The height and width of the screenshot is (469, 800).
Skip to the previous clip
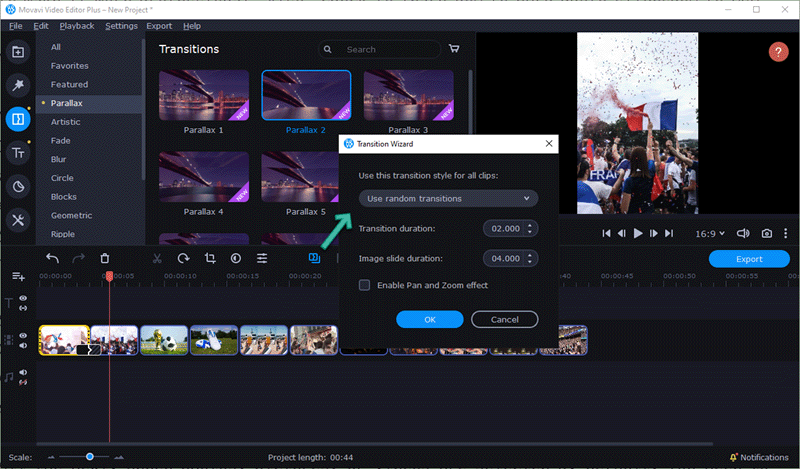[606, 233]
